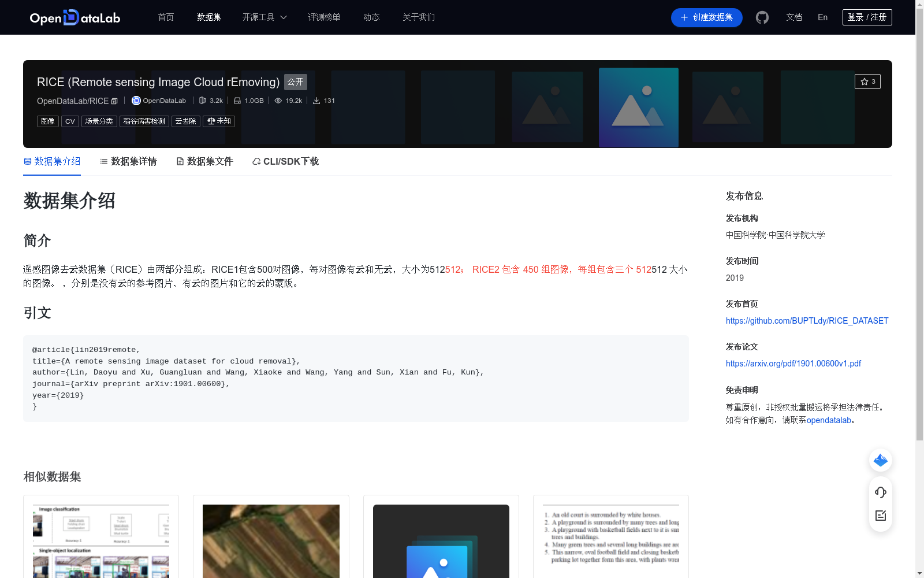Screen dimensions: 924x578
Task: Open the similar dataset with placeholder image icon
Action: pos(441,540)
